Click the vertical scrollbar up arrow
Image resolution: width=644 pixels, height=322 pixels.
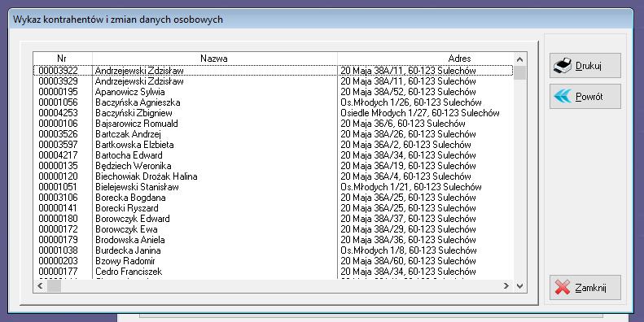[519, 59]
